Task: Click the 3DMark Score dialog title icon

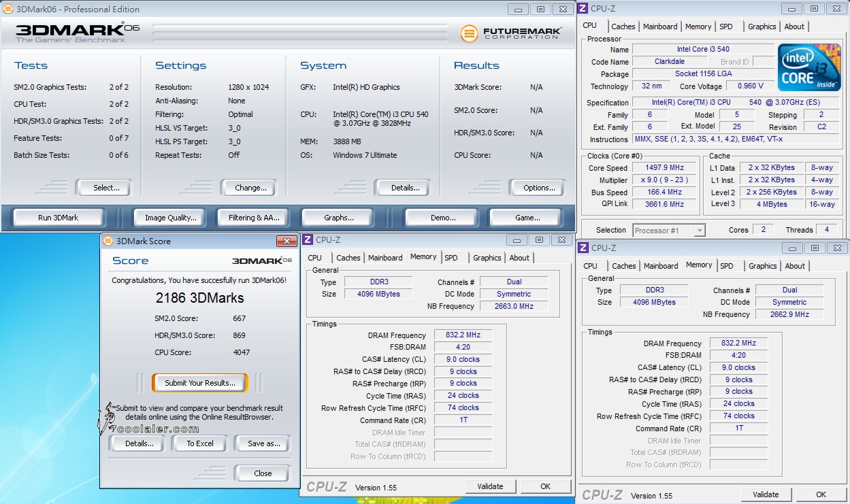Action: [108, 241]
